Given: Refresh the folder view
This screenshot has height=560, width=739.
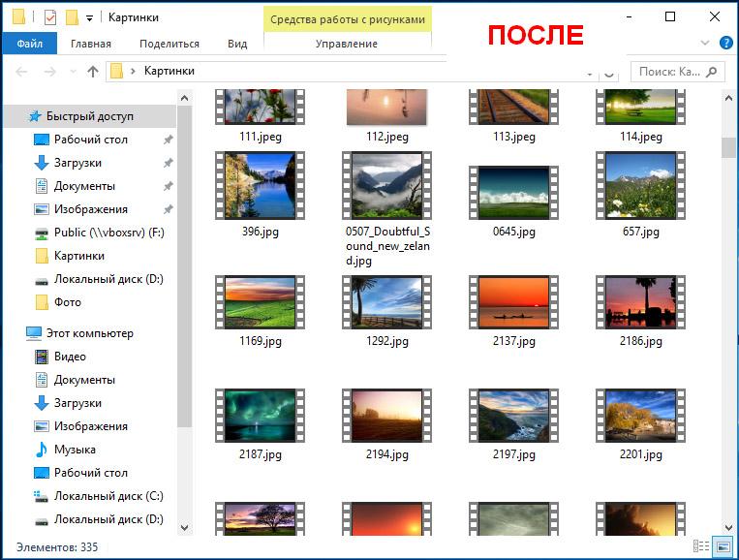Looking at the screenshot, I should pyautogui.click(x=609, y=74).
